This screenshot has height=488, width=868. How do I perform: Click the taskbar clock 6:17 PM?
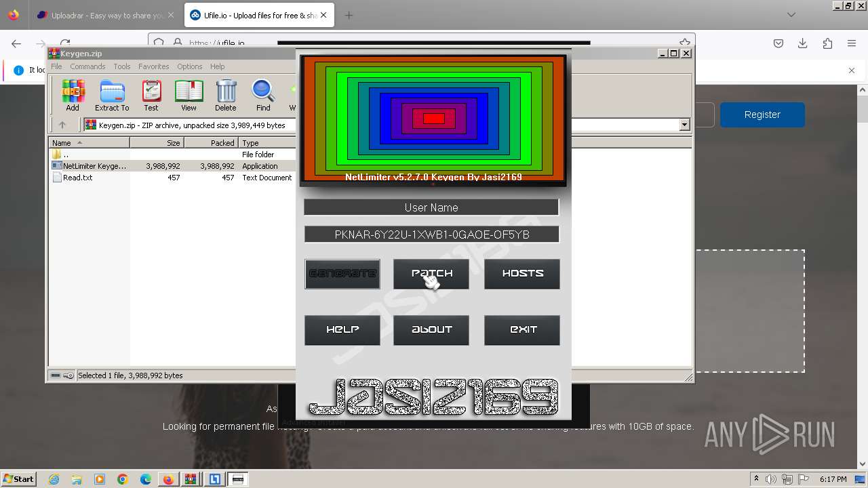coord(833,479)
